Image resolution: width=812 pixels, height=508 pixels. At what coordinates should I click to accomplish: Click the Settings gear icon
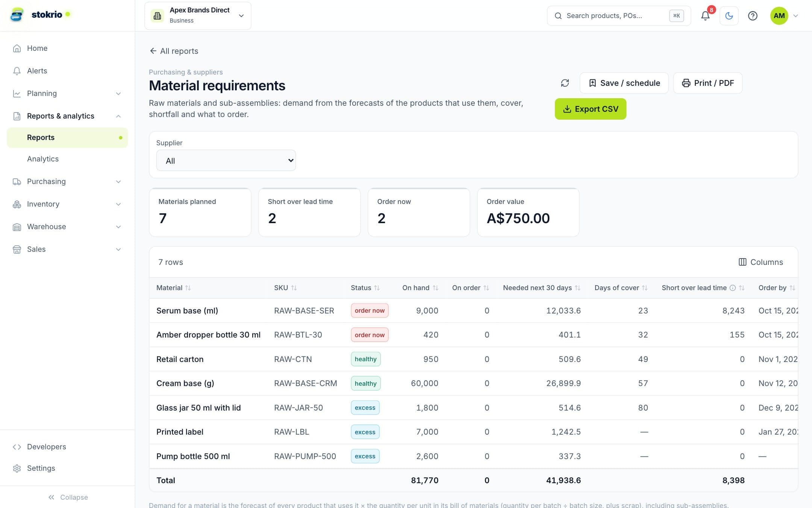click(17, 468)
